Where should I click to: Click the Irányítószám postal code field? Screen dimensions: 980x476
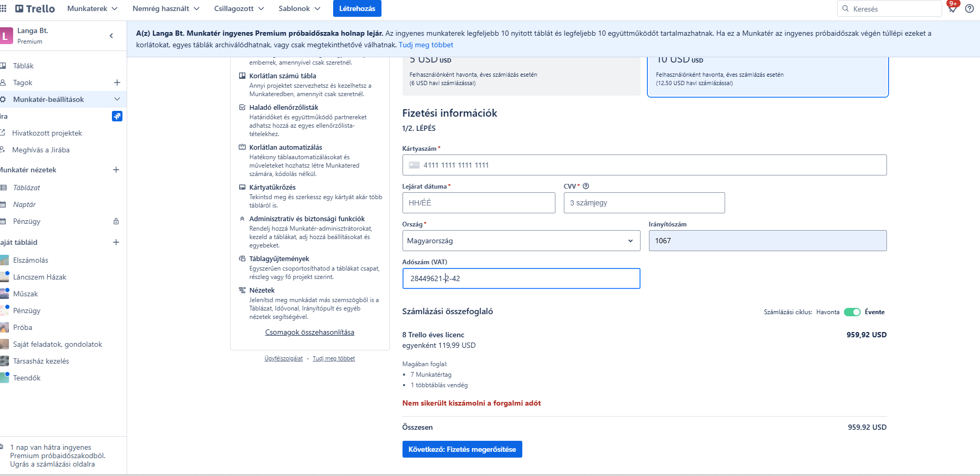[768, 241]
